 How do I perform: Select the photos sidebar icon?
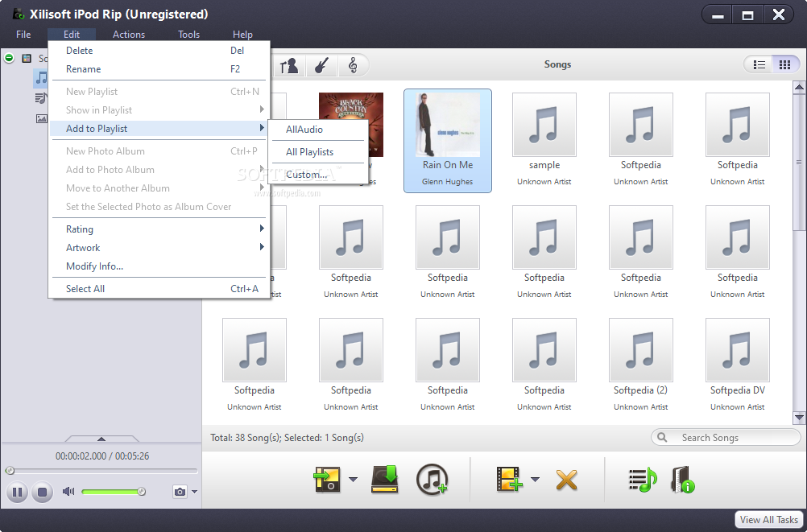[41, 118]
